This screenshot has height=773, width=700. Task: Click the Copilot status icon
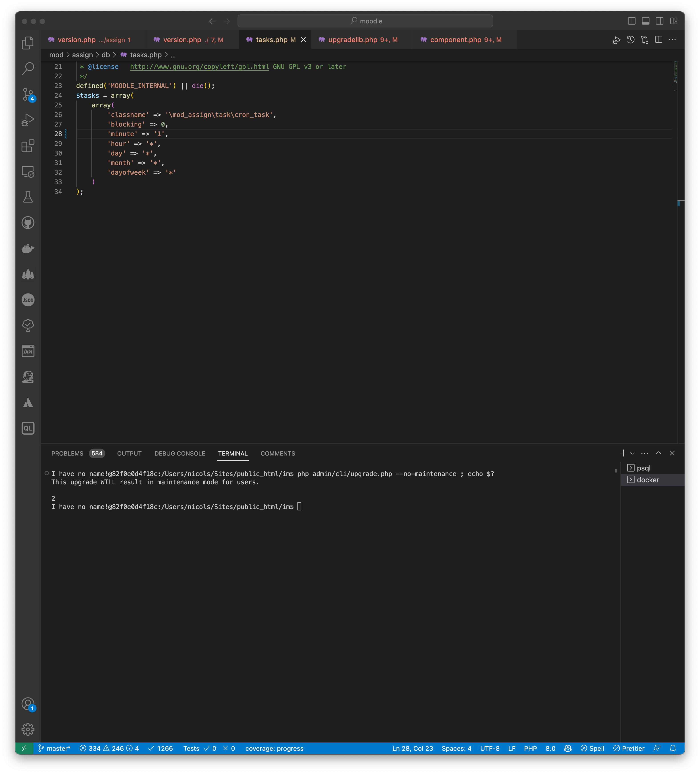(x=568, y=748)
